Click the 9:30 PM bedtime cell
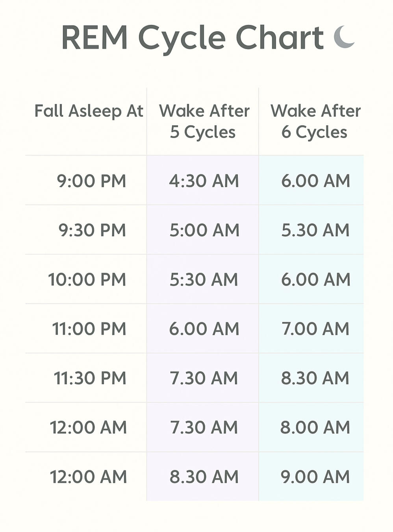This screenshot has width=393, height=532. [x=92, y=230]
